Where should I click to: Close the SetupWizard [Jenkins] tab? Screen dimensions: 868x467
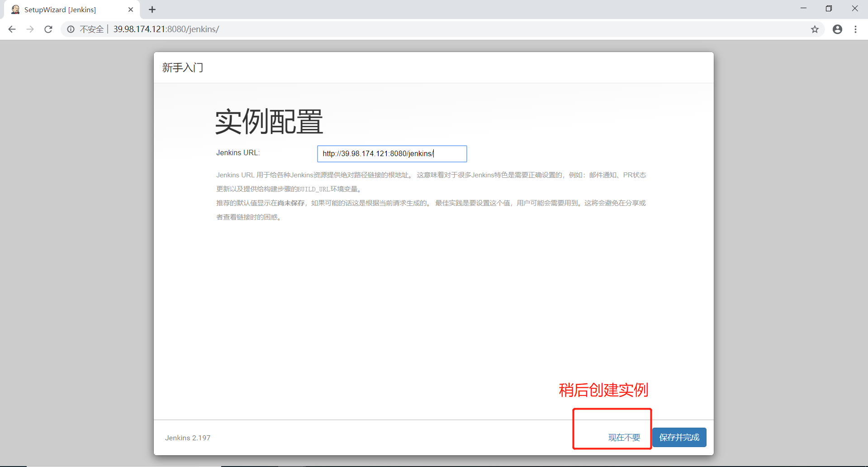pyautogui.click(x=131, y=10)
